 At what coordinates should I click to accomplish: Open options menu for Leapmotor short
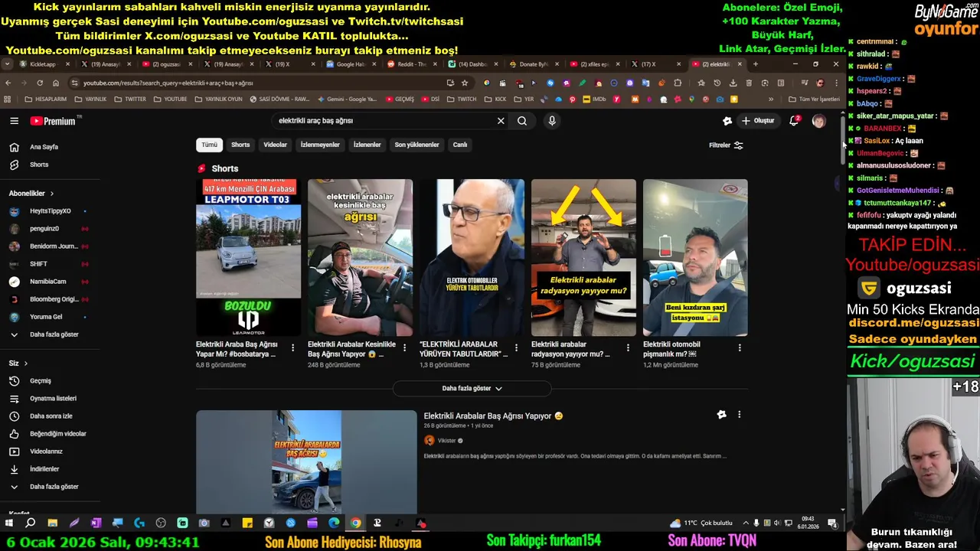click(x=292, y=348)
